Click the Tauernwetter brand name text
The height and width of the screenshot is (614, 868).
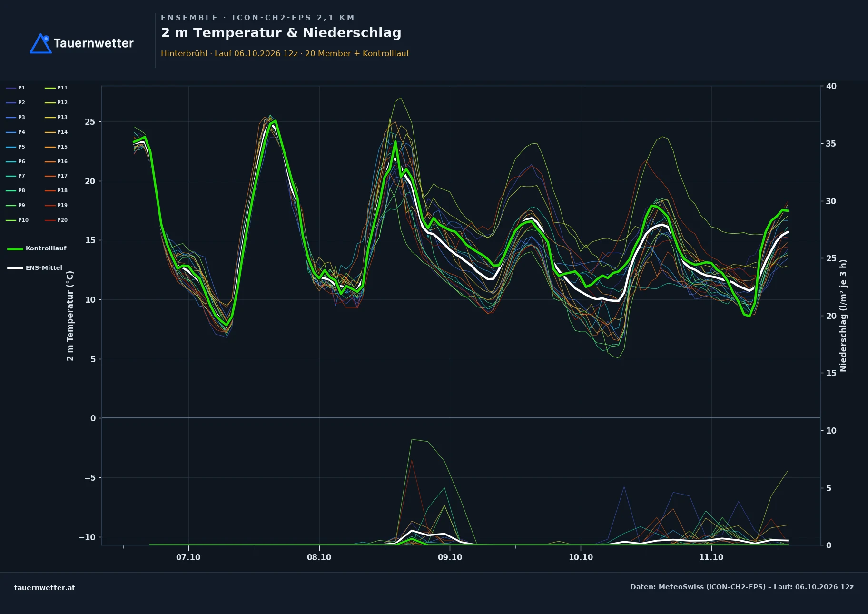[x=93, y=43]
